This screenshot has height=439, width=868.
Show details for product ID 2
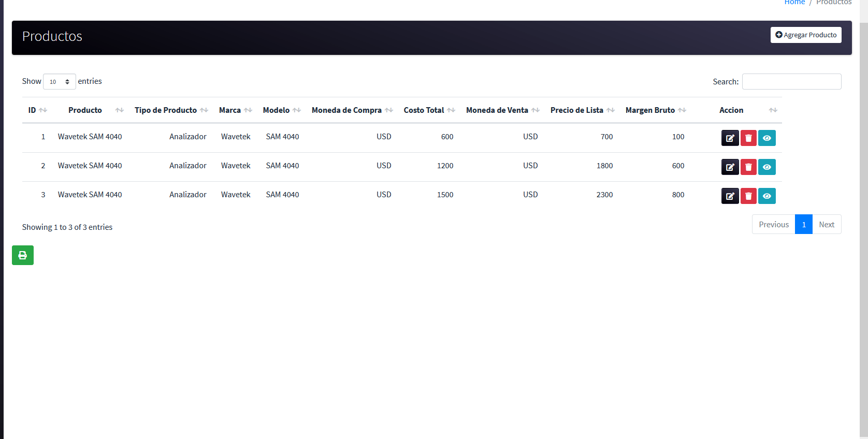767,167
